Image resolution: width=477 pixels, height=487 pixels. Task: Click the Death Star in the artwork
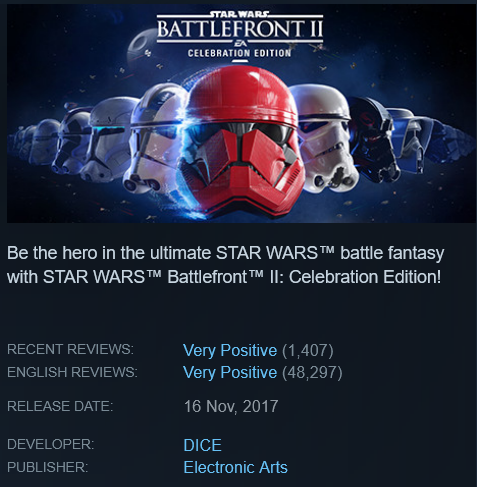(142, 47)
